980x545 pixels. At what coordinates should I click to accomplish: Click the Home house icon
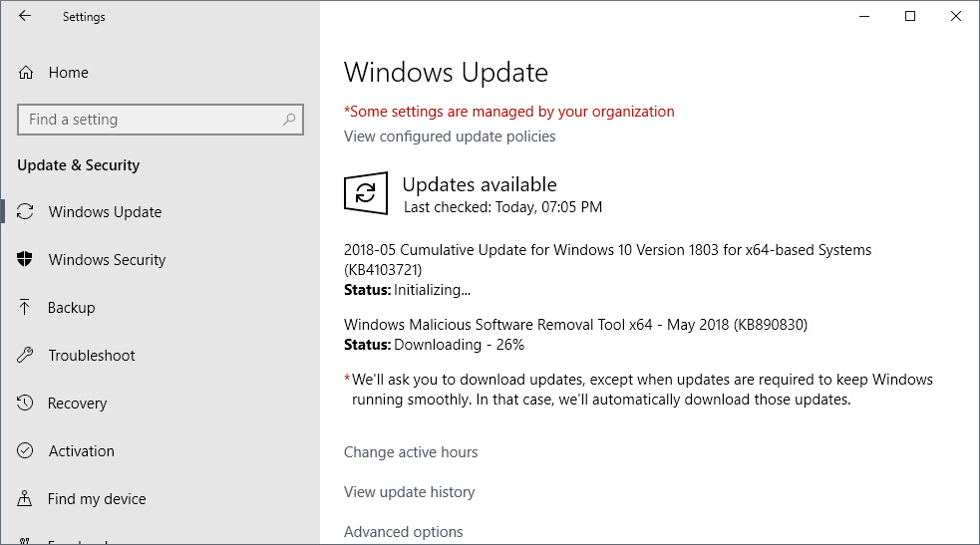click(x=26, y=73)
